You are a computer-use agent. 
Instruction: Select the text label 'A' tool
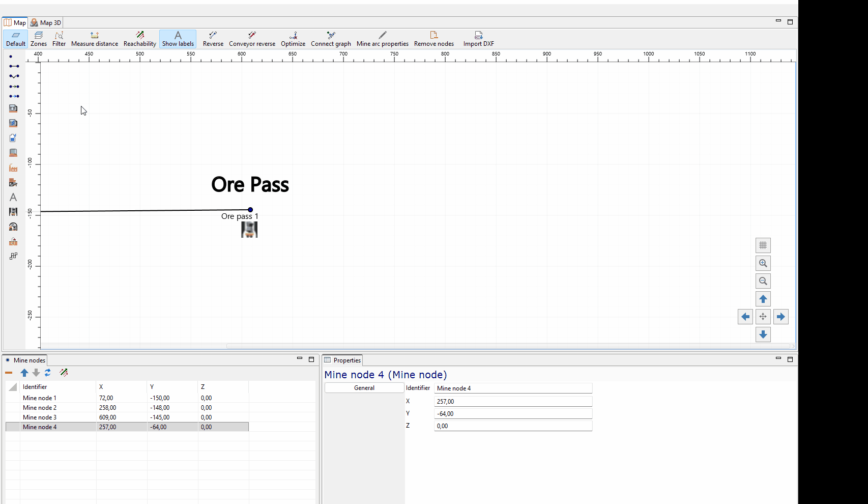13,197
